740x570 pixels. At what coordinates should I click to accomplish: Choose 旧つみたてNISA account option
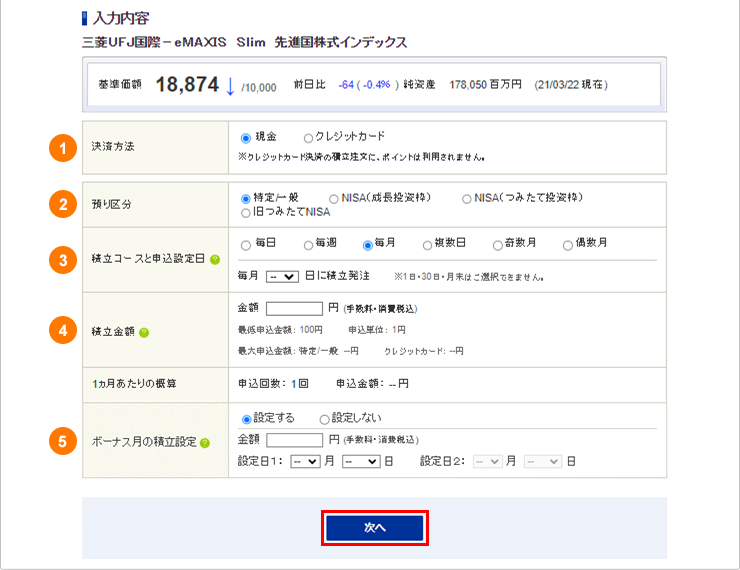(x=246, y=212)
